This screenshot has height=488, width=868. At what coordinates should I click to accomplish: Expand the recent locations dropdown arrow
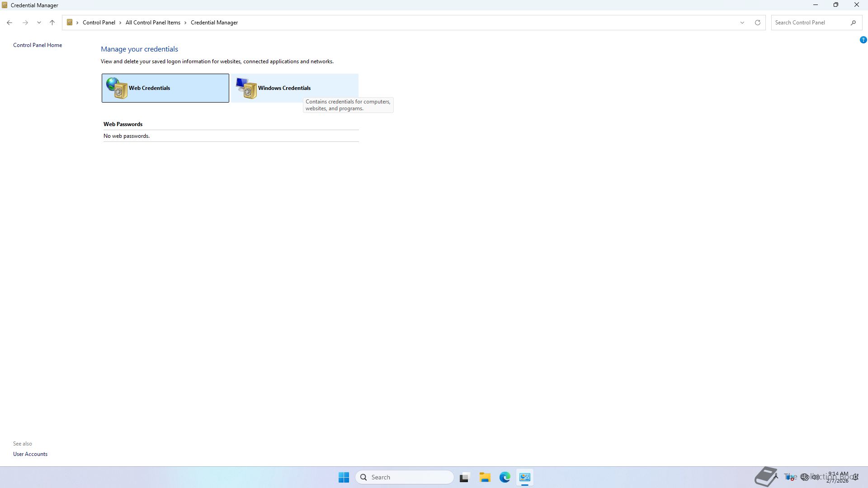pyautogui.click(x=39, y=23)
